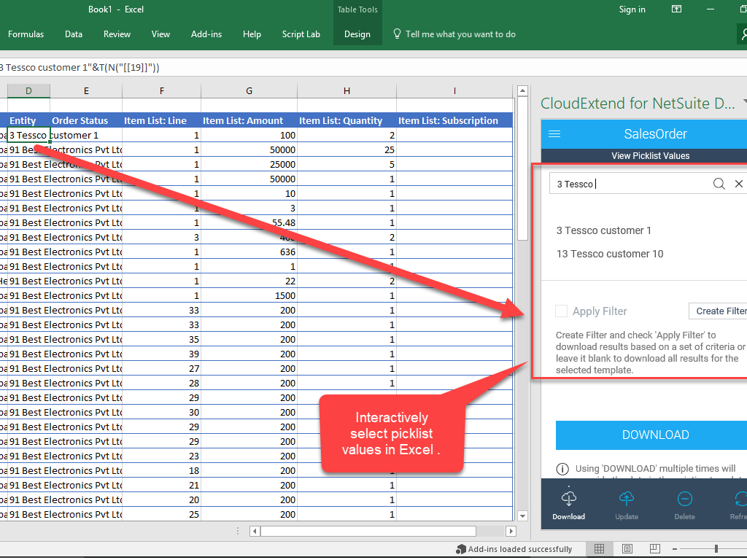Open the Formulas ribbon tab
Image resolution: width=747 pixels, height=560 pixels.
[26, 34]
